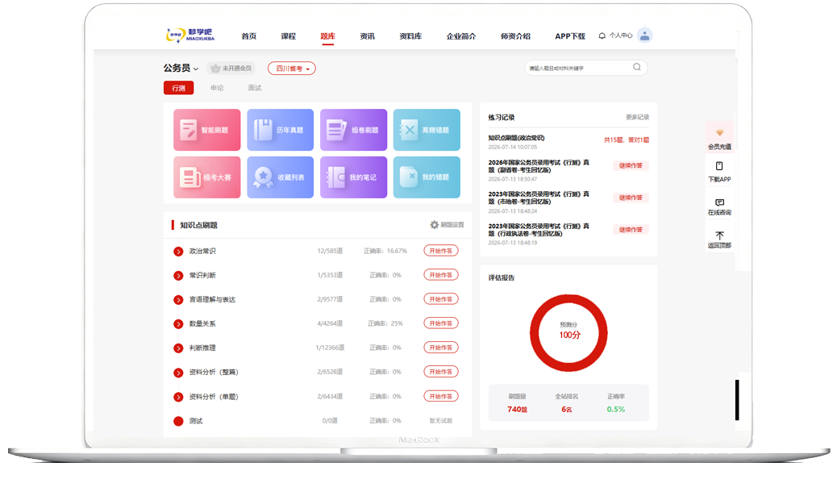Expand the 数量关系 topic row
Image resolution: width=837 pixels, height=504 pixels.
coord(178,324)
